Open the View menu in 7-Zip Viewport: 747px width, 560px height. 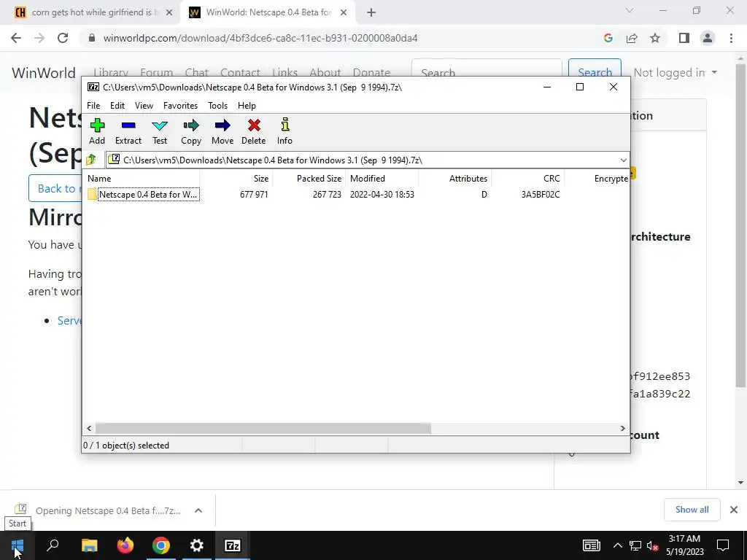[144, 106]
